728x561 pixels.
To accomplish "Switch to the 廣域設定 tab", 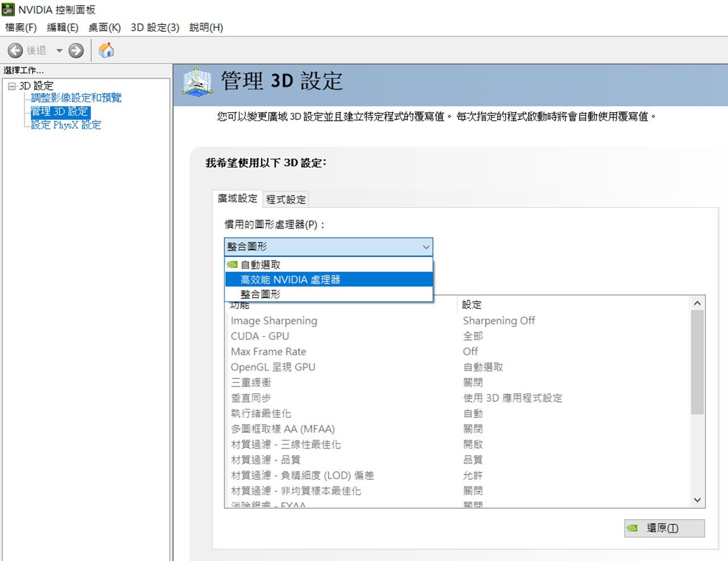I will tap(237, 198).
